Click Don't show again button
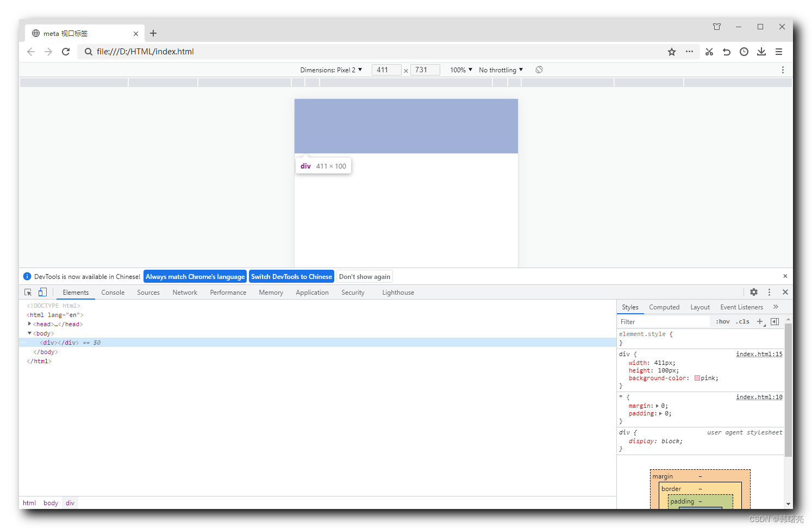 [365, 276]
